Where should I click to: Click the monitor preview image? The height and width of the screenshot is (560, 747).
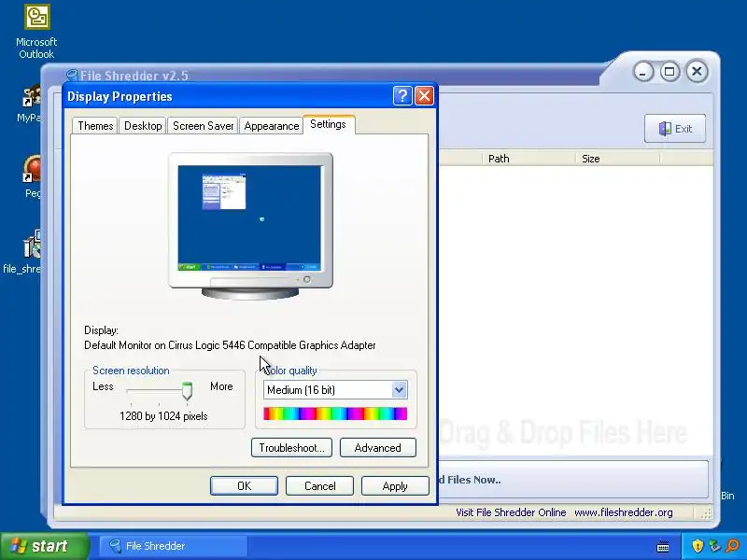pos(250,225)
